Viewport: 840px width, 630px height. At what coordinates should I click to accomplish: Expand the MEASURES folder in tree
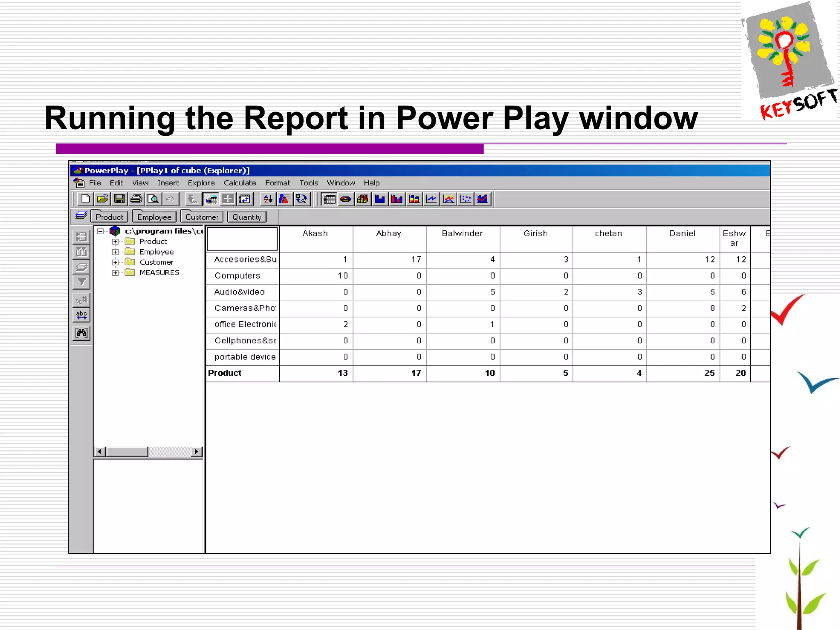[115, 272]
